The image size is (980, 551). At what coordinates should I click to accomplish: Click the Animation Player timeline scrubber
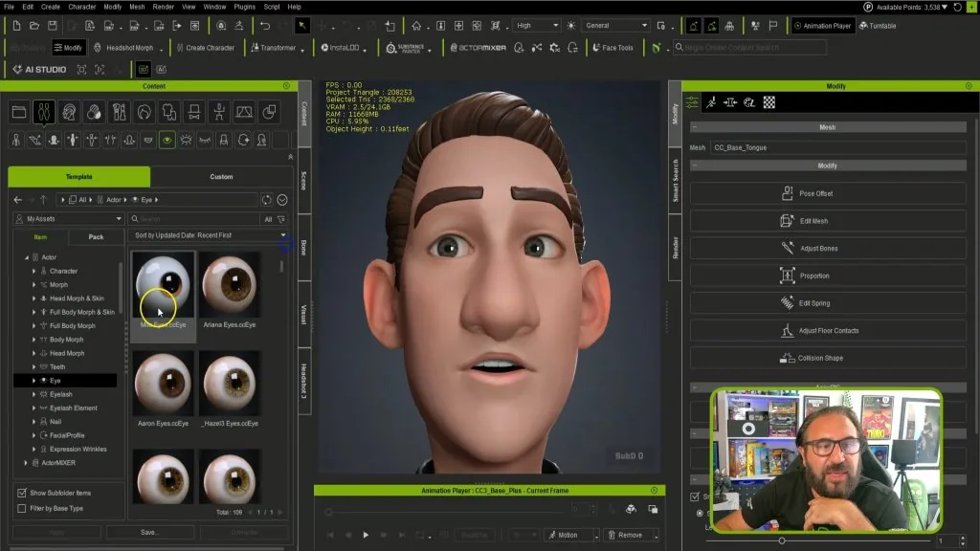tap(328, 513)
